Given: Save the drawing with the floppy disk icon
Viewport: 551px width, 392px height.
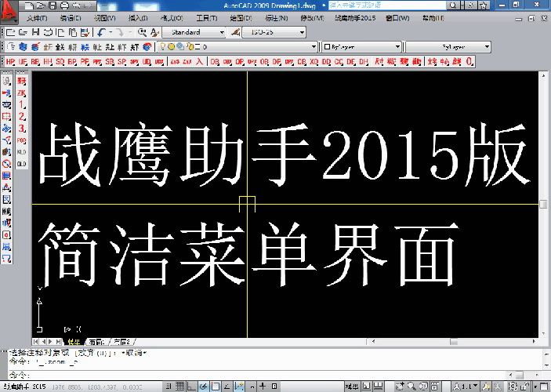Looking at the screenshot, I should pyautogui.click(x=35, y=32).
